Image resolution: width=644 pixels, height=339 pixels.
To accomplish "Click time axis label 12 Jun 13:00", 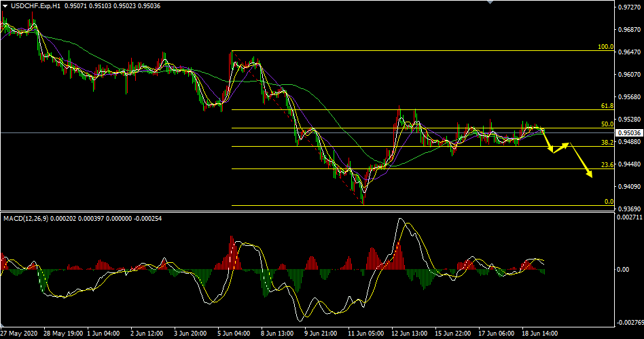I will coord(410,333).
